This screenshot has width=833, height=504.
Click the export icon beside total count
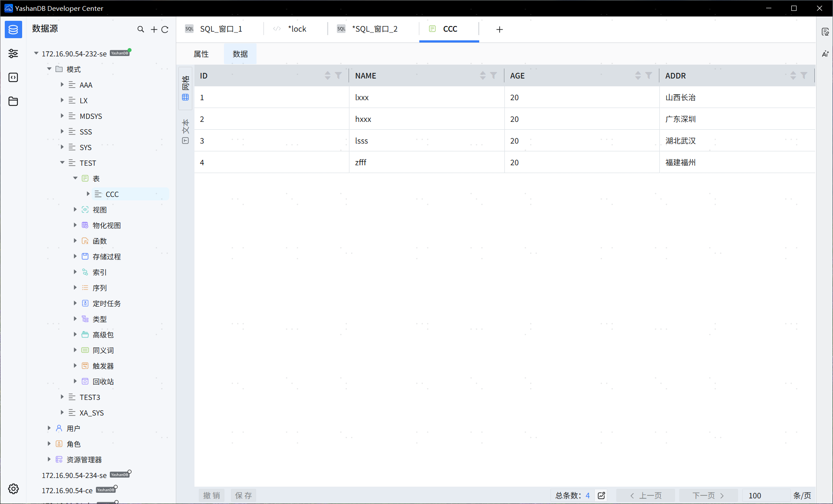click(x=602, y=495)
